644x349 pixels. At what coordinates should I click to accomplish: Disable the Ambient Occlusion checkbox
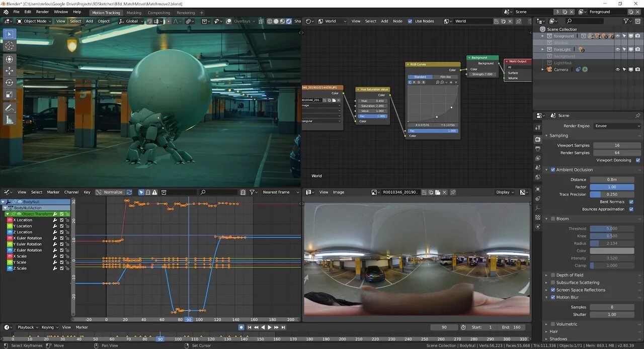553,170
